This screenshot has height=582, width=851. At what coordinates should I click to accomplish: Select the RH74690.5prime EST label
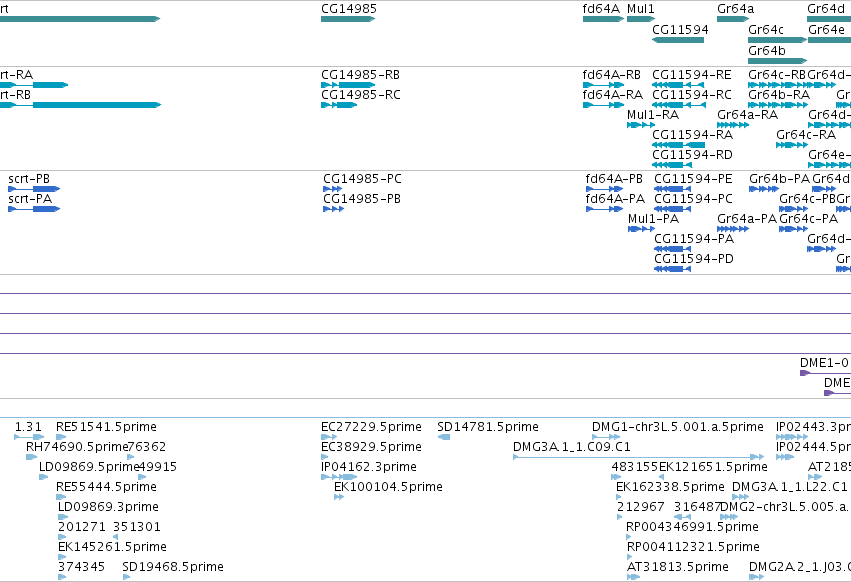77,447
